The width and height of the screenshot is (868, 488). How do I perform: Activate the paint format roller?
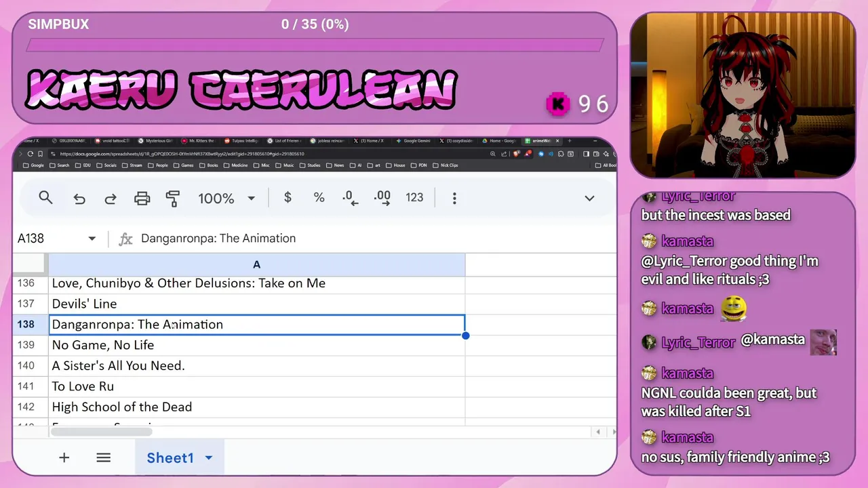pos(173,199)
